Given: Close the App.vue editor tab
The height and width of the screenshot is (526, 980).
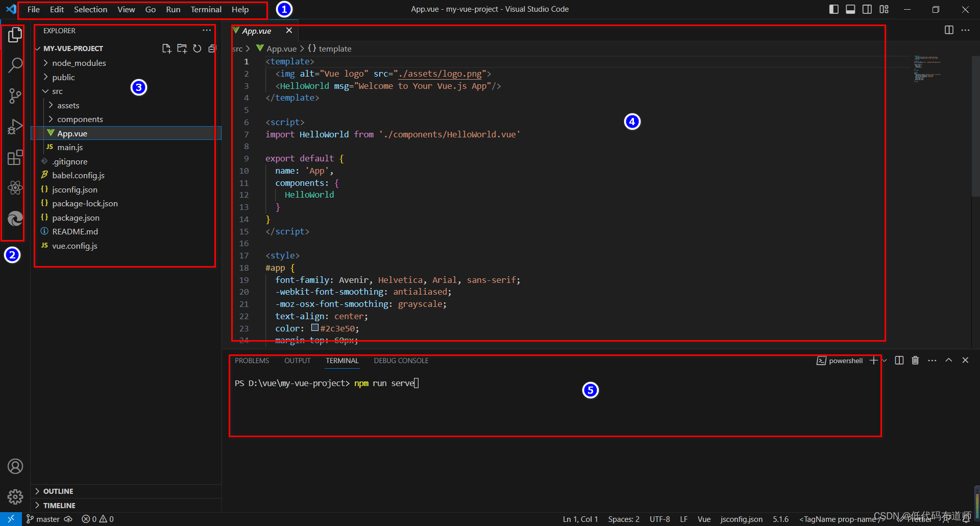Looking at the screenshot, I should pyautogui.click(x=289, y=31).
